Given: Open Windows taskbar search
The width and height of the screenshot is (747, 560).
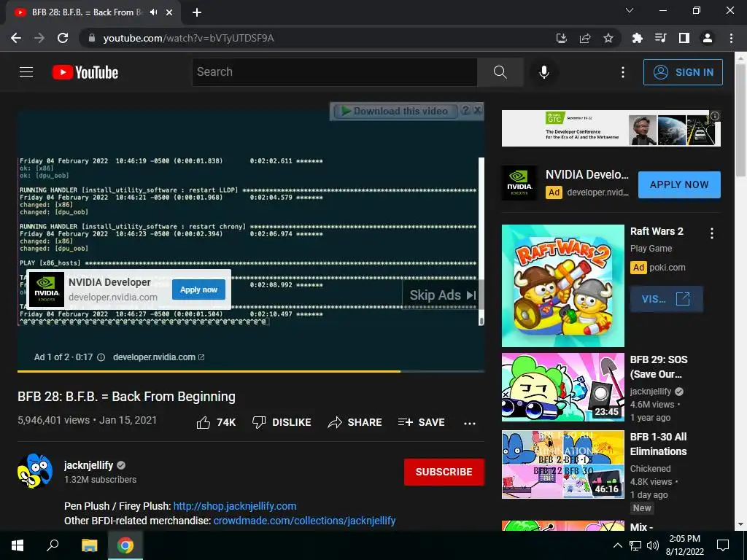Looking at the screenshot, I should pos(53,545).
